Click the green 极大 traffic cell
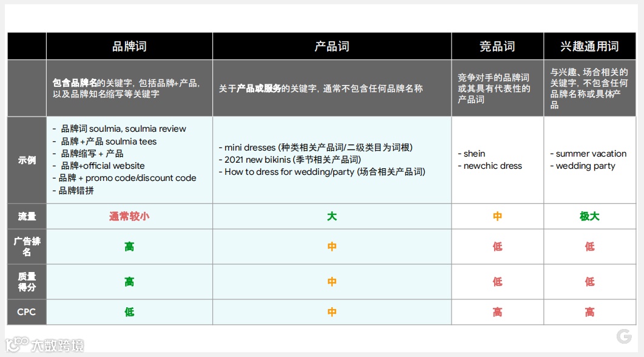The height and width of the screenshot is (357, 644). pyautogui.click(x=589, y=216)
